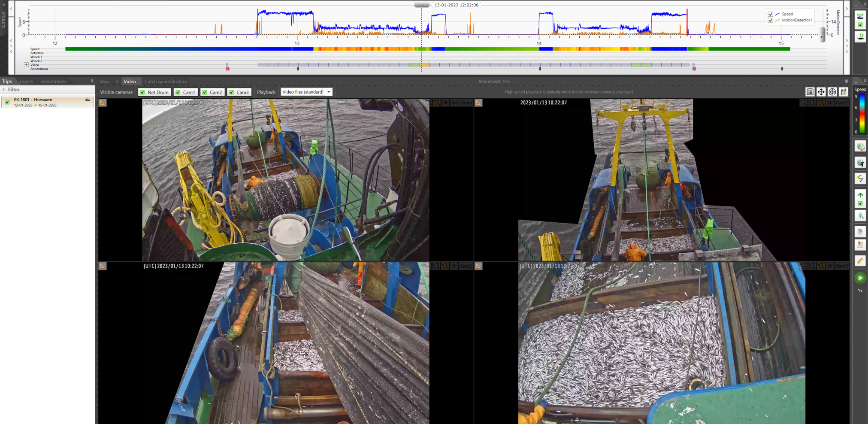
Task: Expand the Video row in timeline
Action: click(26, 65)
